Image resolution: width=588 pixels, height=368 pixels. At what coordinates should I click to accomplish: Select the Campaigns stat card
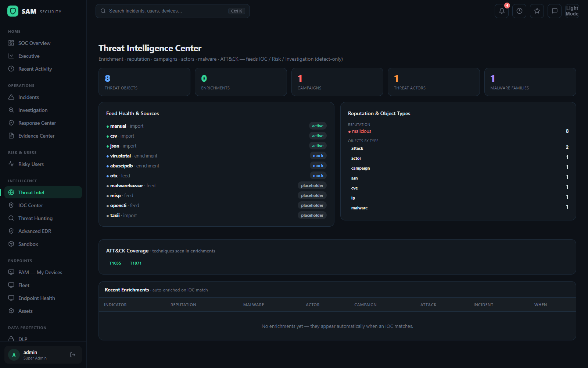tap(337, 82)
